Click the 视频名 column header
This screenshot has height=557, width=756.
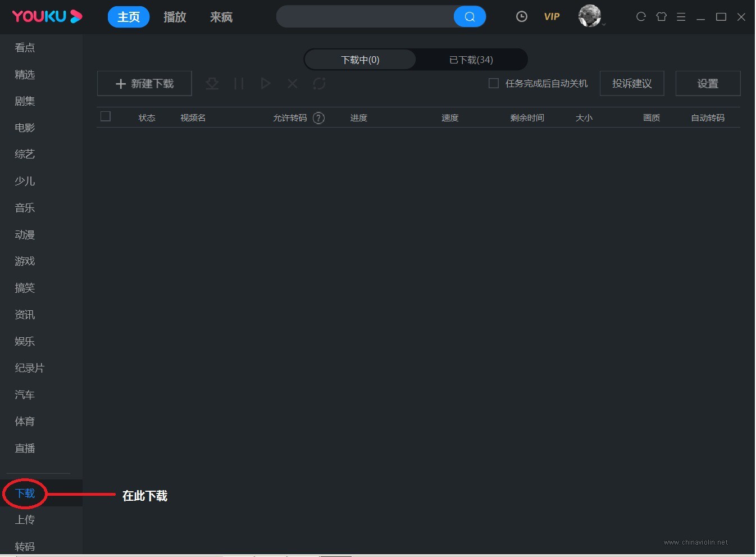[x=193, y=117]
